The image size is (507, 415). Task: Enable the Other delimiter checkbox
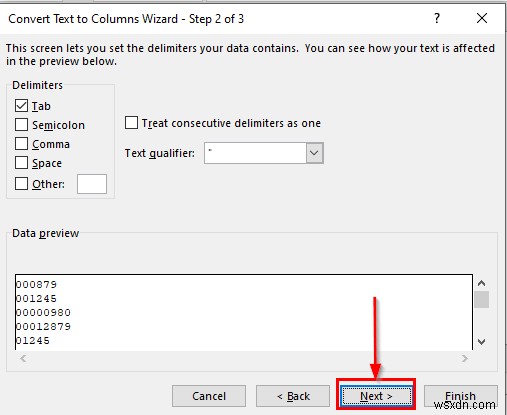pyautogui.click(x=21, y=183)
